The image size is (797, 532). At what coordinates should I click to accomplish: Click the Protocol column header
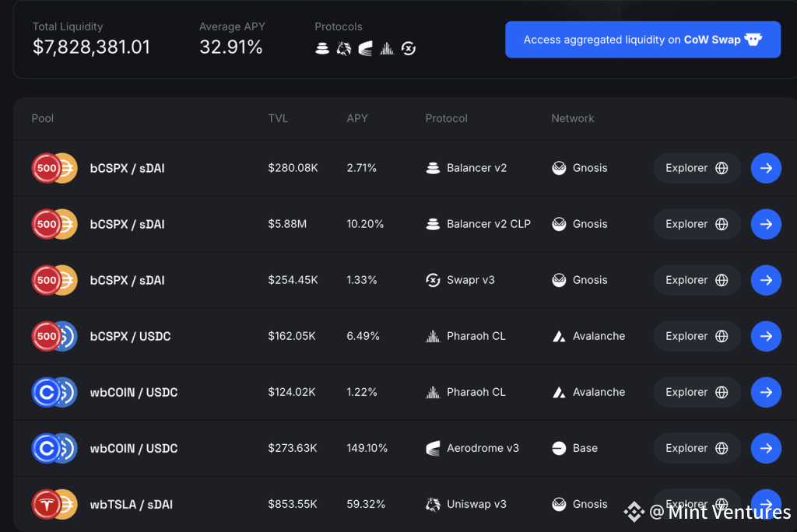(x=446, y=118)
